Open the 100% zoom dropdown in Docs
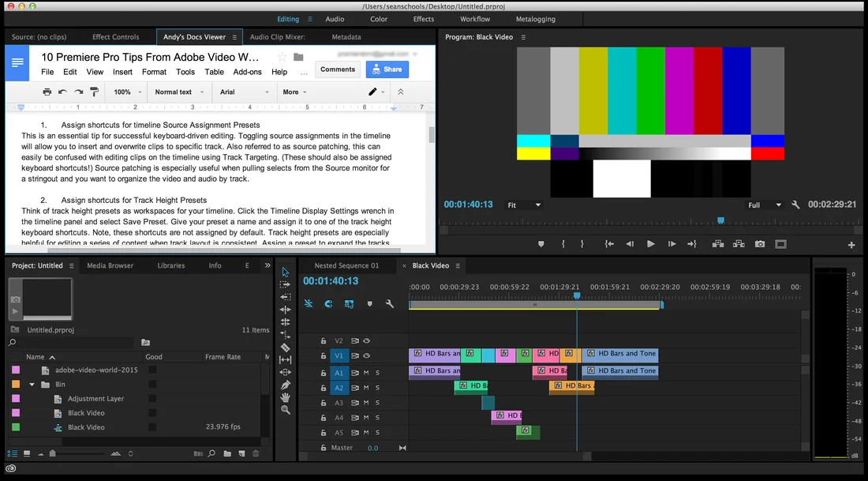The height and width of the screenshot is (481, 868). click(127, 92)
